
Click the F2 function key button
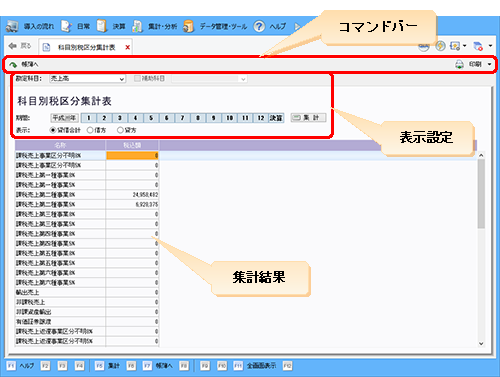coord(45,366)
